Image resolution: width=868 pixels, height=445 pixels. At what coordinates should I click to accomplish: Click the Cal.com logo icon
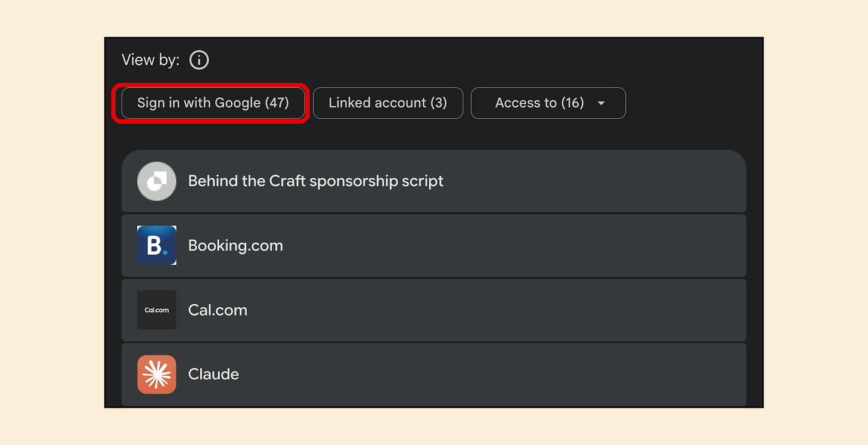pyautogui.click(x=157, y=310)
